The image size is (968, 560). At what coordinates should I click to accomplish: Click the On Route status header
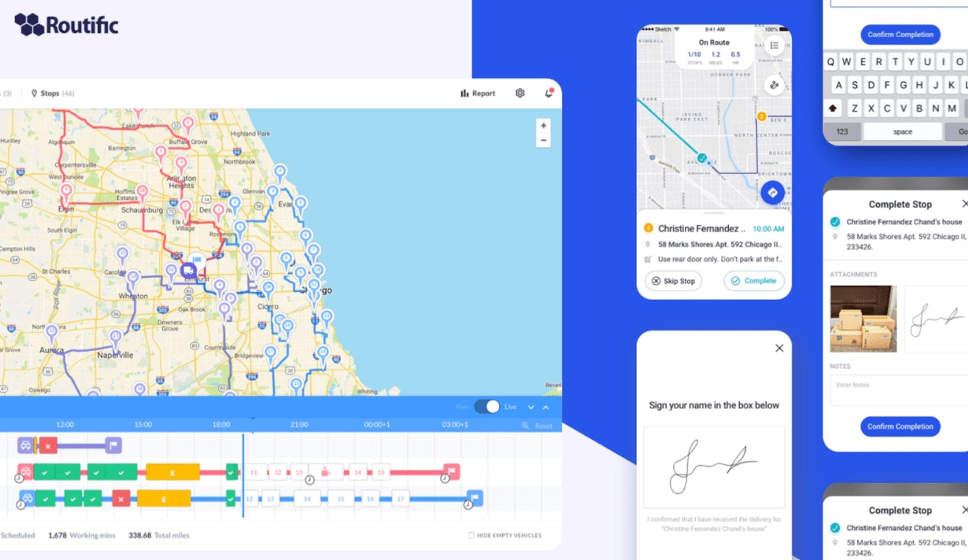714,42
